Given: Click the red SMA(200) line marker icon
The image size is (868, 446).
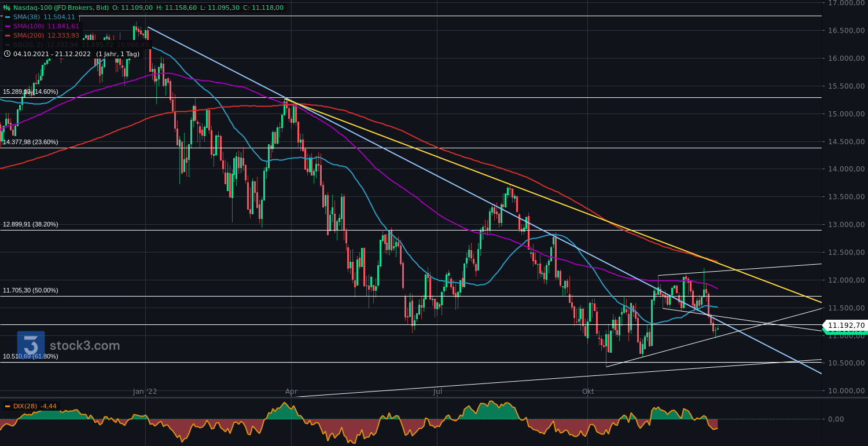Looking at the screenshot, I should (8, 35).
